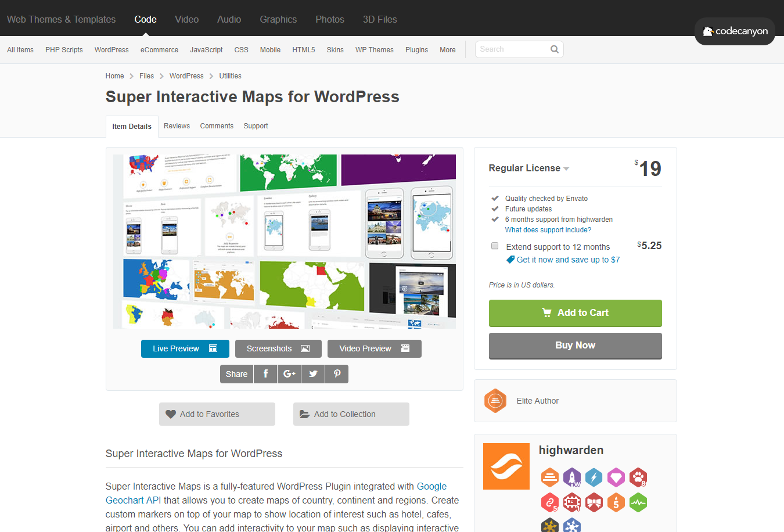Open the Video Preview
784x532 pixels.
coord(375,348)
